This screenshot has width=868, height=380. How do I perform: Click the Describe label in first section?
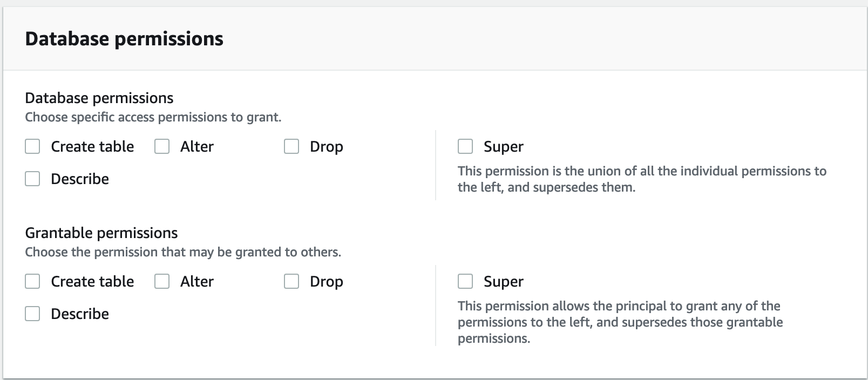coord(79,179)
